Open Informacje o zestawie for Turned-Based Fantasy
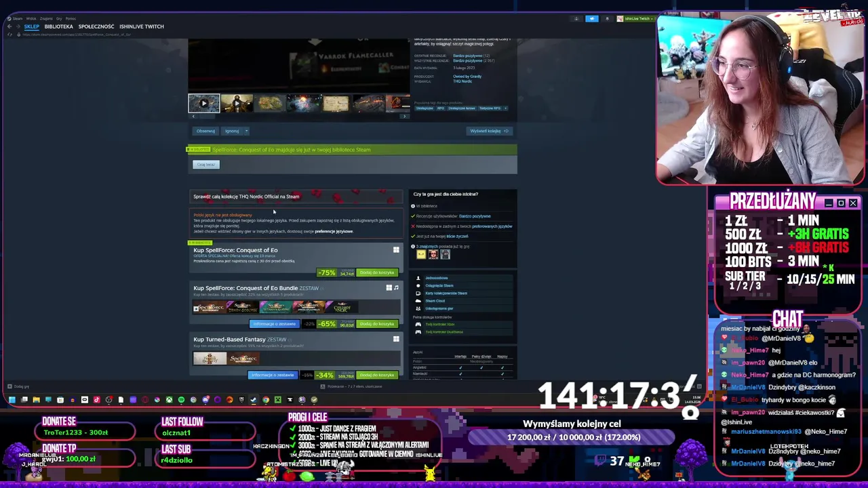 [273, 375]
